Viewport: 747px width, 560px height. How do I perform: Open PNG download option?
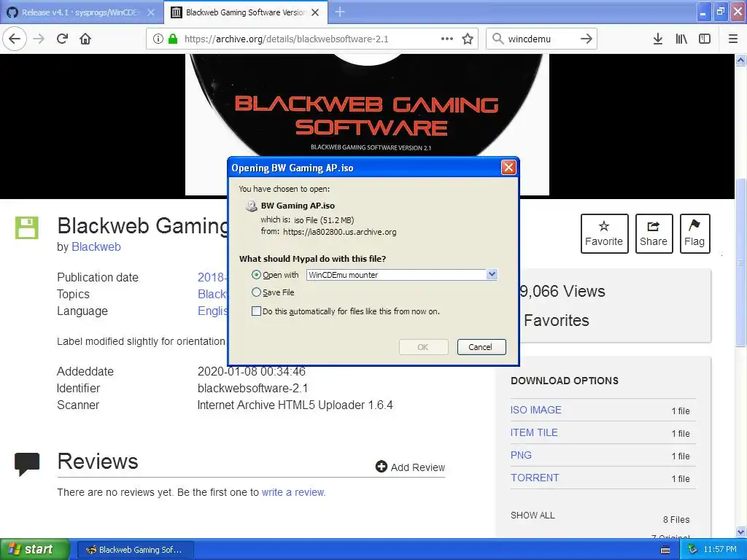521,455
